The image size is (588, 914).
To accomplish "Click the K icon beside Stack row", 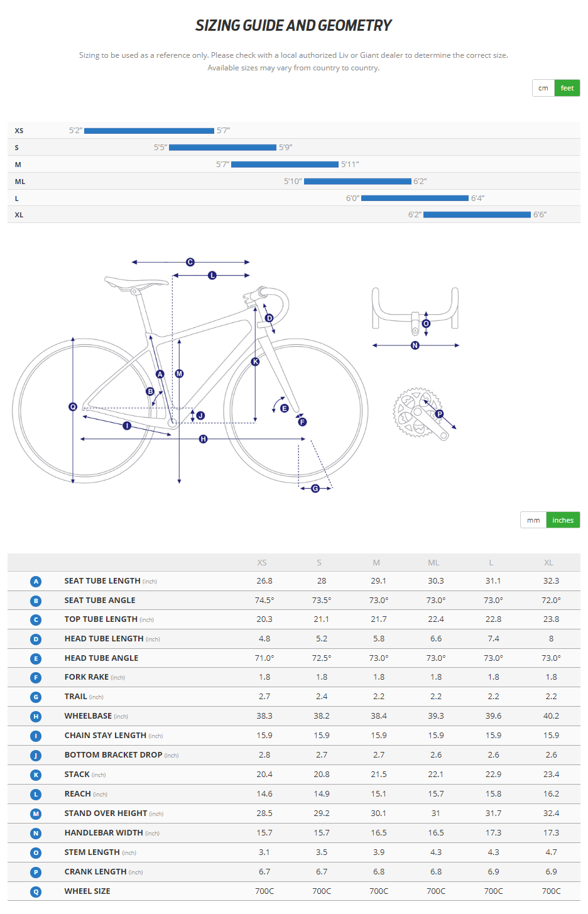I will pyautogui.click(x=36, y=775).
